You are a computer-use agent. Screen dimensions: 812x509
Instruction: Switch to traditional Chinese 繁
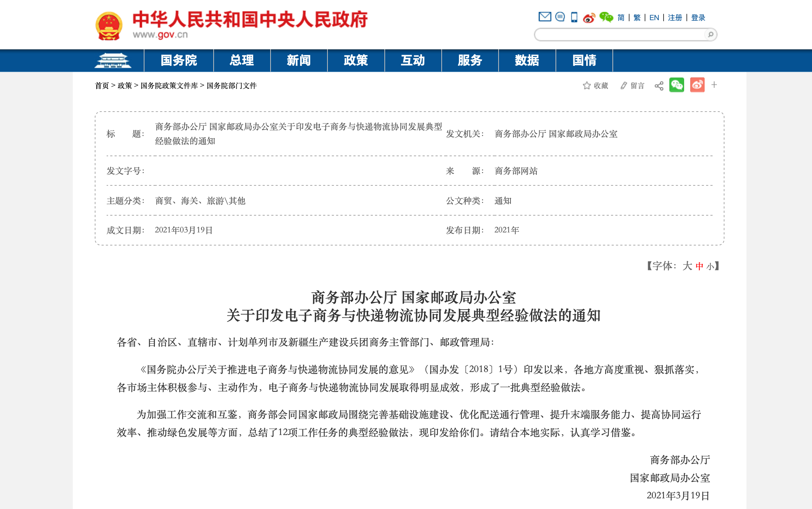pyautogui.click(x=637, y=18)
